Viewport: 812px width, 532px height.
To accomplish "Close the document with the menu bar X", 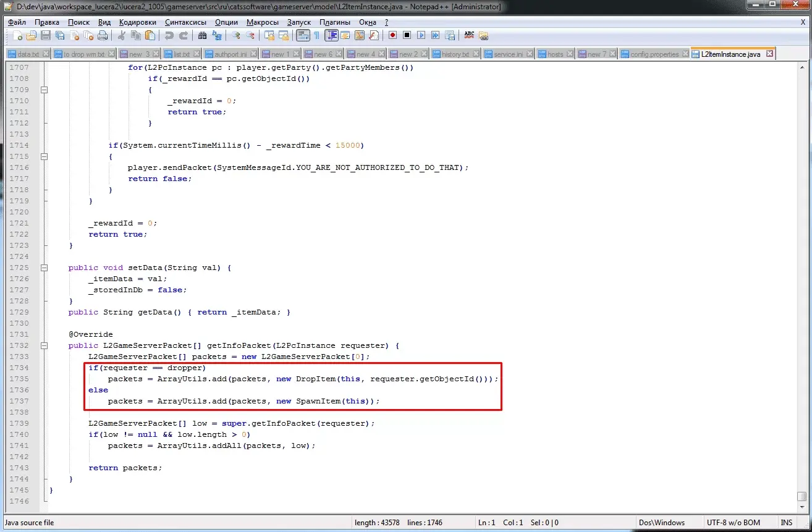I will click(x=803, y=22).
